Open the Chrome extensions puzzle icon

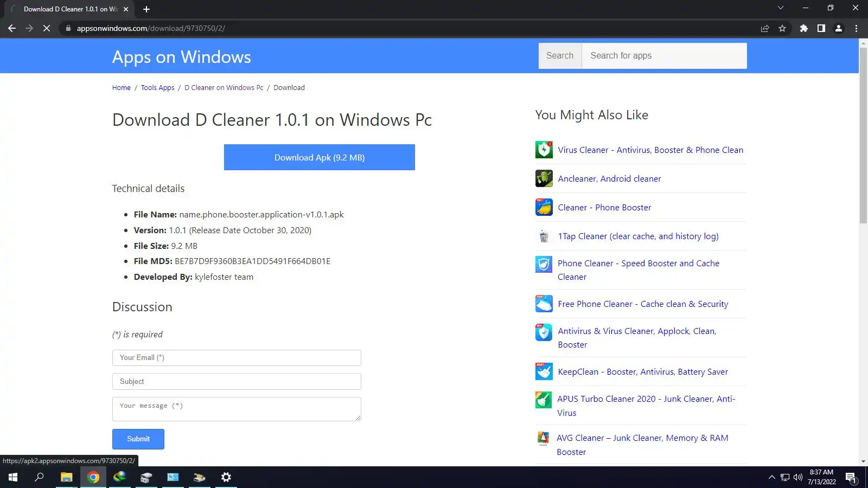tap(804, 28)
